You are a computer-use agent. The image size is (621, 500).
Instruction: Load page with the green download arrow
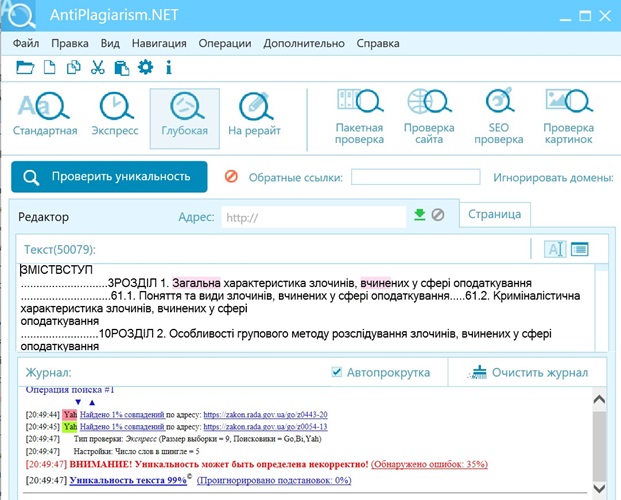pos(419,215)
